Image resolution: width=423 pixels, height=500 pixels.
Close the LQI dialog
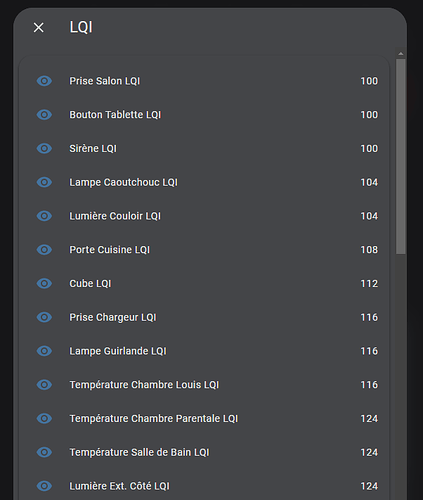coord(39,27)
